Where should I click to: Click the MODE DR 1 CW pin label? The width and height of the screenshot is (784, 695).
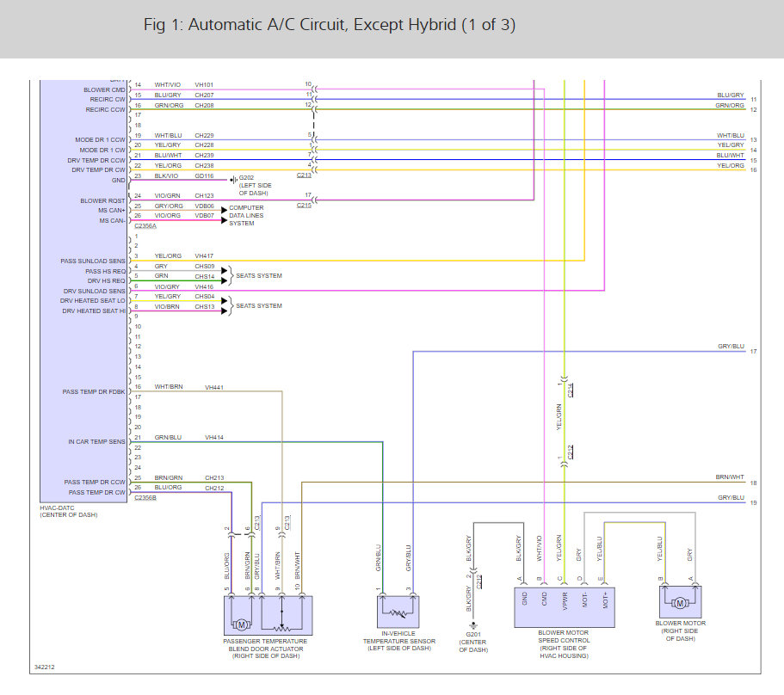[x=102, y=150]
